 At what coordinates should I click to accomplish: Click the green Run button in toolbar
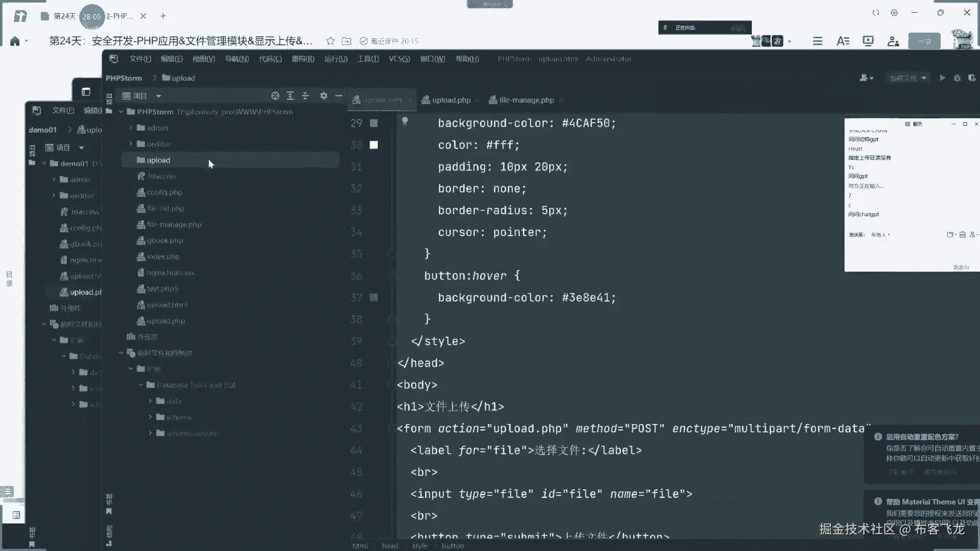point(942,78)
